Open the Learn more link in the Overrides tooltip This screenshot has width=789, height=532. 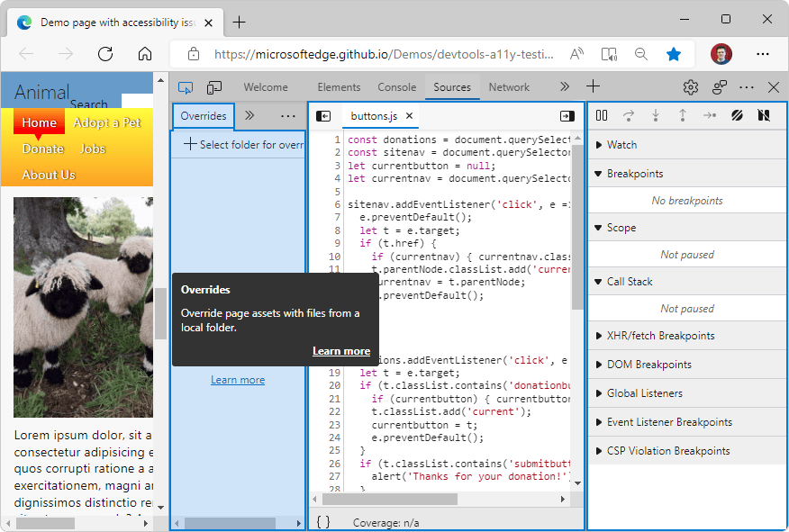click(x=341, y=351)
